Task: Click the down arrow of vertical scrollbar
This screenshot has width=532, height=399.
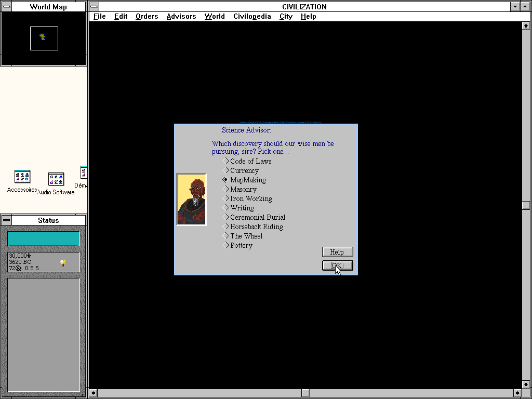Action: [x=526, y=385]
